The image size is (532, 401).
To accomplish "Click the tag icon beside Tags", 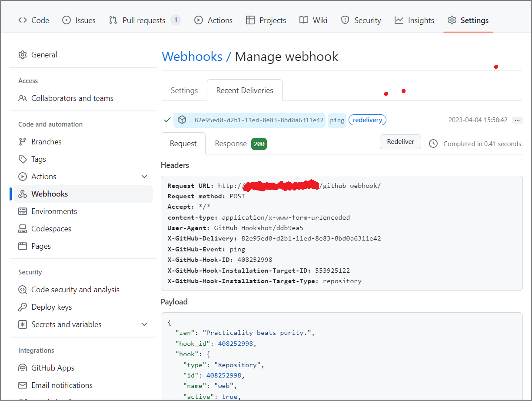I will pos(22,159).
